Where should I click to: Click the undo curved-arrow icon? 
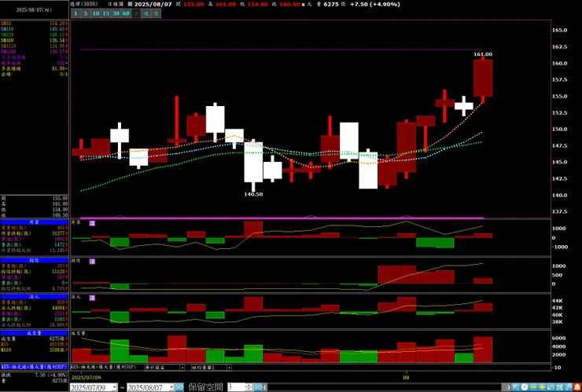click(x=551, y=387)
